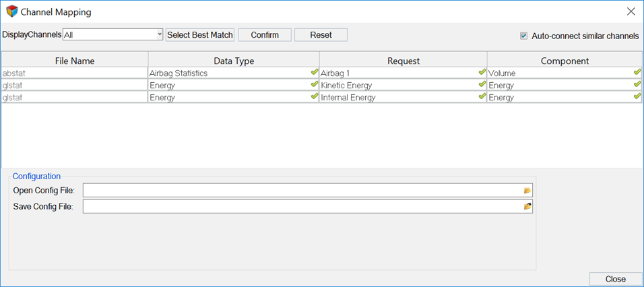This screenshot has width=644, height=287.
Task: Click the browse folder icon for Open Config File
Action: pos(527,191)
